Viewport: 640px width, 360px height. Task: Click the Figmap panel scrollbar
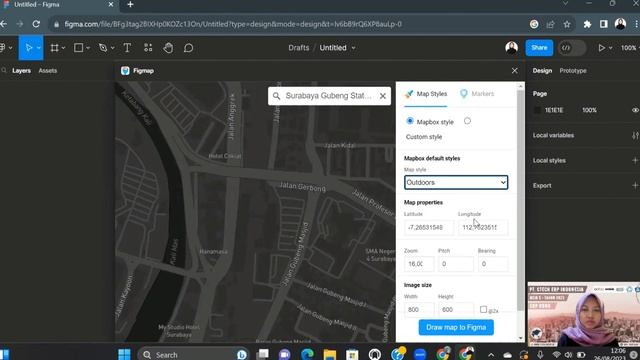[x=520, y=200]
